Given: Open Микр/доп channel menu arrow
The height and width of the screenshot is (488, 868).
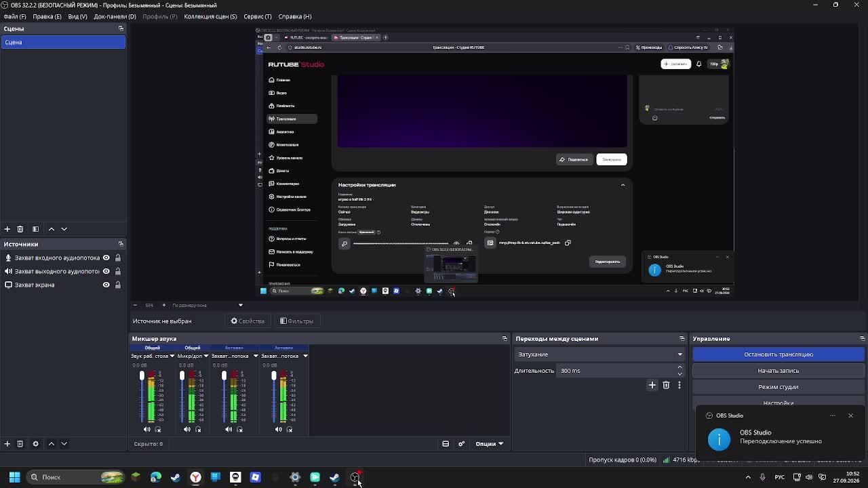Looking at the screenshot, I should point(205,356).
